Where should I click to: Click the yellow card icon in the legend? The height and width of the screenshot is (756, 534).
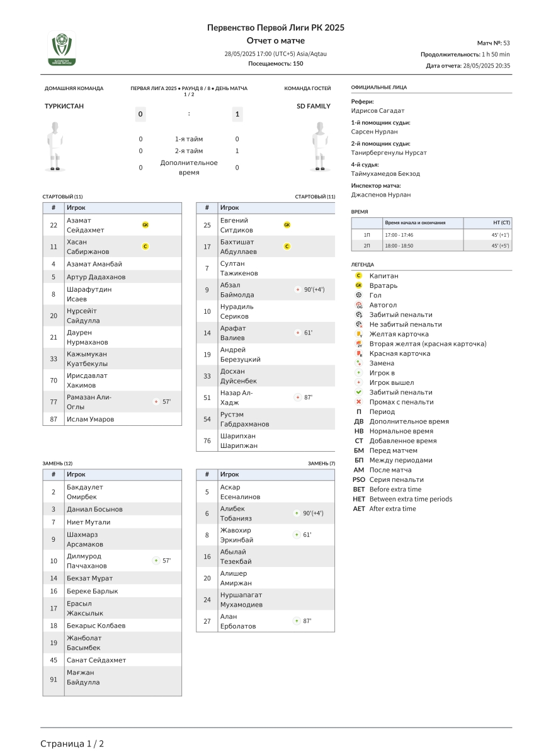tap(359, 334)
